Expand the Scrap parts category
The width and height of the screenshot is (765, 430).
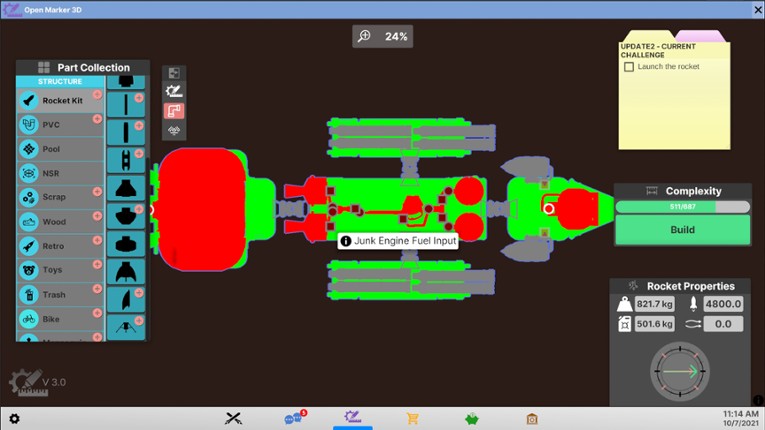coord(97,191)
